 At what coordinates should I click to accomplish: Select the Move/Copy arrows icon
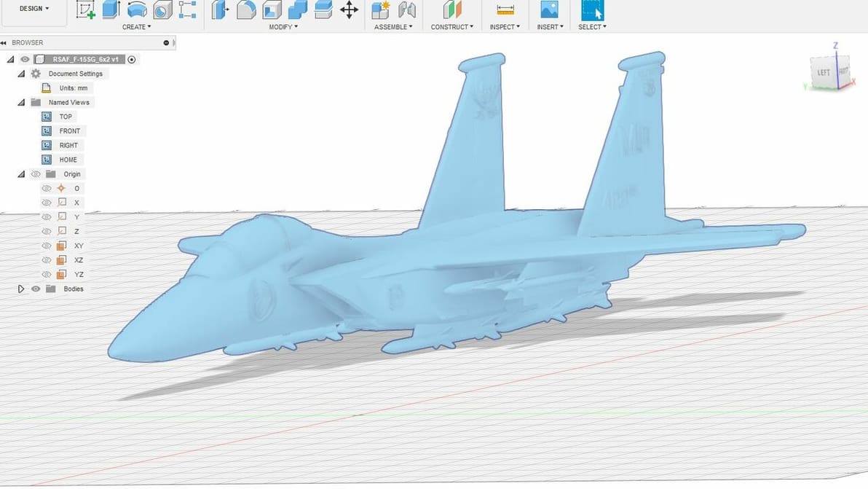(x=349, y=9)
